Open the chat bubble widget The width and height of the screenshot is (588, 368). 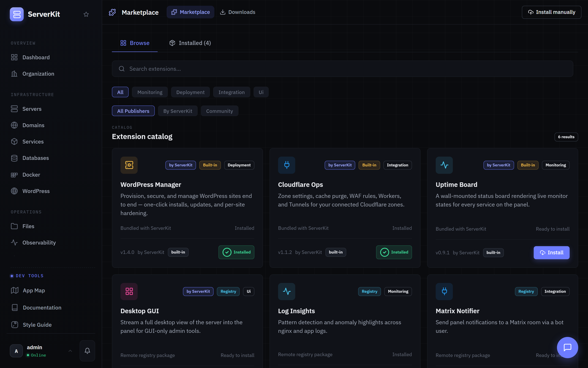(x=567, y=347)
